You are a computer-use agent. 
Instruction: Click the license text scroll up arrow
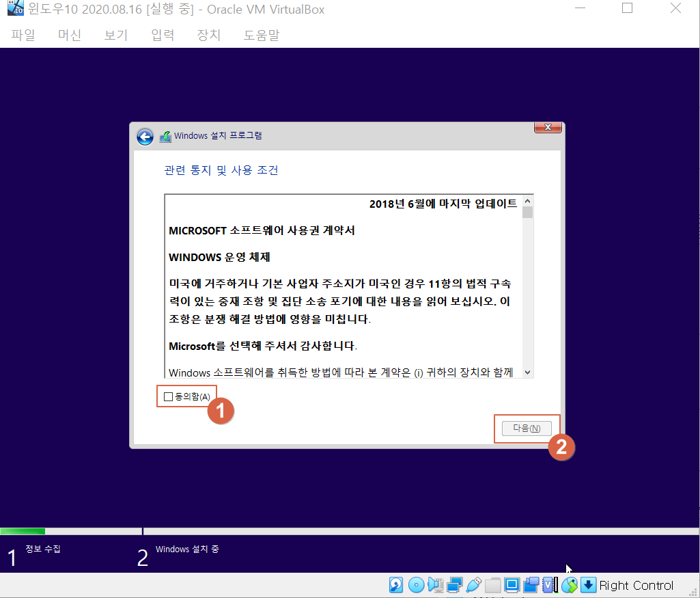pyautogui.click(x=528, y=201)
